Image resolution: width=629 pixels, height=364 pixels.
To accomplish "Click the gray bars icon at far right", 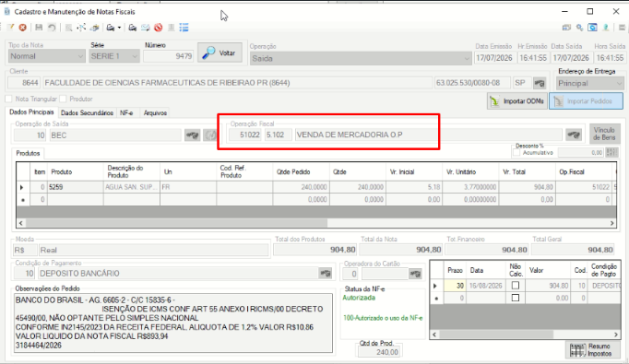I will pos(622,28).
